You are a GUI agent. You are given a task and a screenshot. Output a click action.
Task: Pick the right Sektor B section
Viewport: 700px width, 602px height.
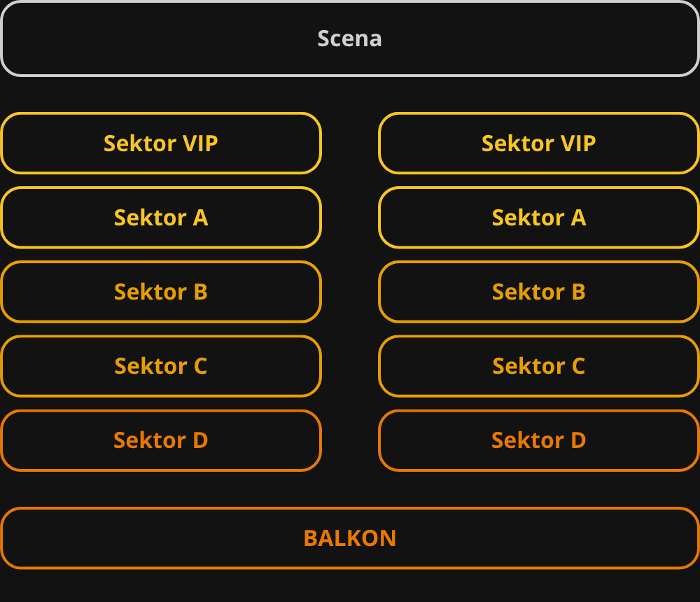pos(539,292)
